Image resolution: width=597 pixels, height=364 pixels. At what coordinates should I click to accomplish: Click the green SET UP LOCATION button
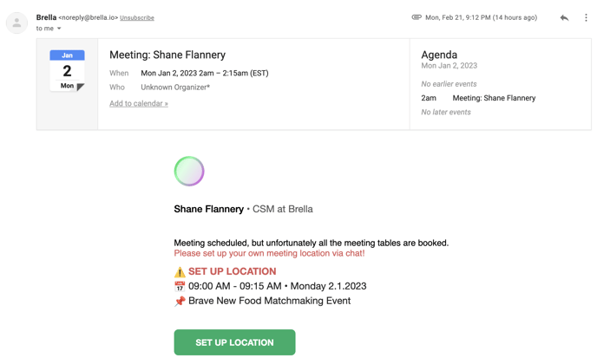click(x=234, y=342)
